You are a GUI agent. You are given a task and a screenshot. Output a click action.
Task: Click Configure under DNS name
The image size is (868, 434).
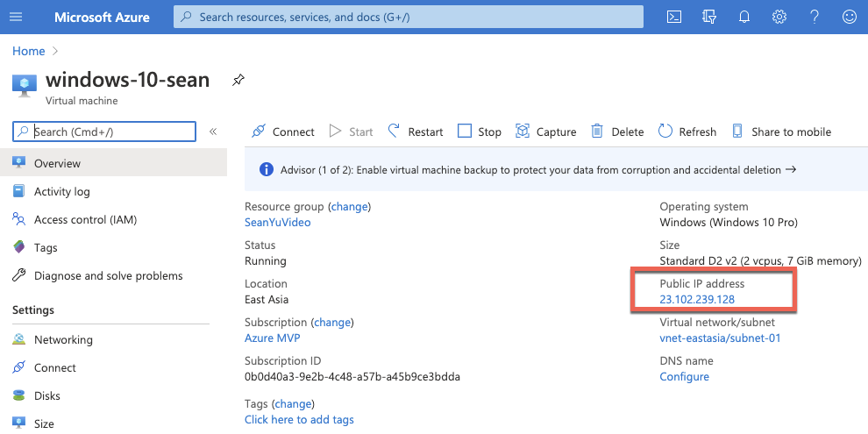(x=684, y=376)
